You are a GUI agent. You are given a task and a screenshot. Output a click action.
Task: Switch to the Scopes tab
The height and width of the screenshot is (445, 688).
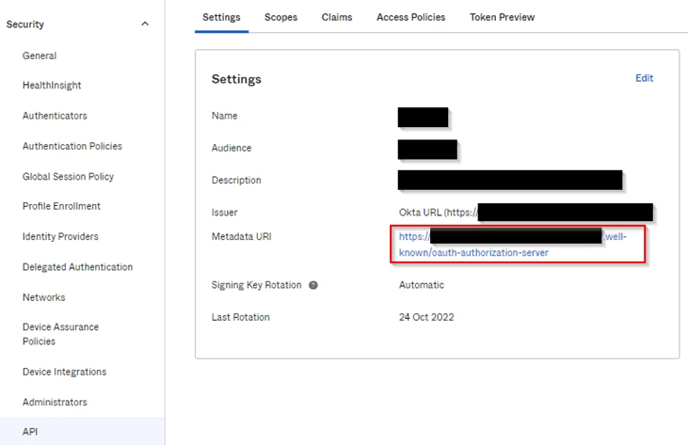pos(281,17)
